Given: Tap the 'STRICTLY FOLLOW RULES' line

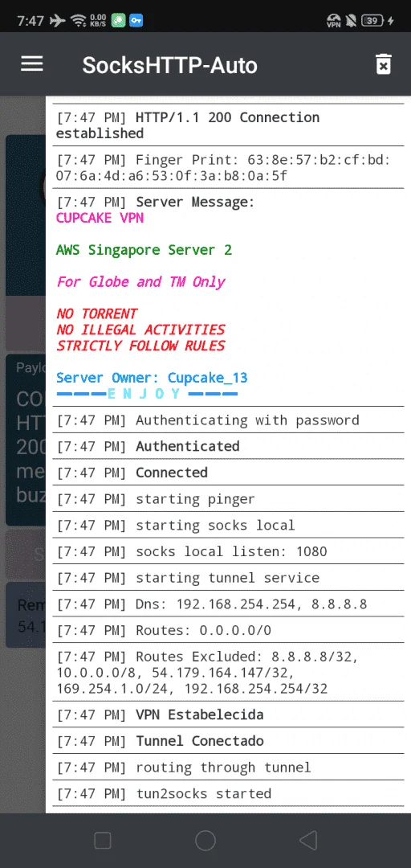Looking at the screenshot, I should [140, 346].
